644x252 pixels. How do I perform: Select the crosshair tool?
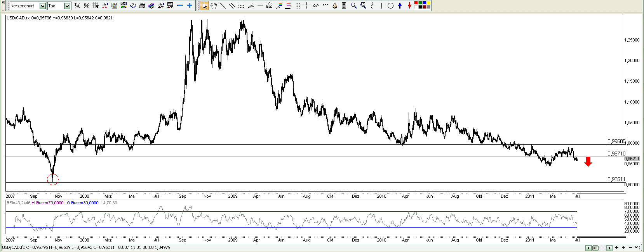coord(307,5)
